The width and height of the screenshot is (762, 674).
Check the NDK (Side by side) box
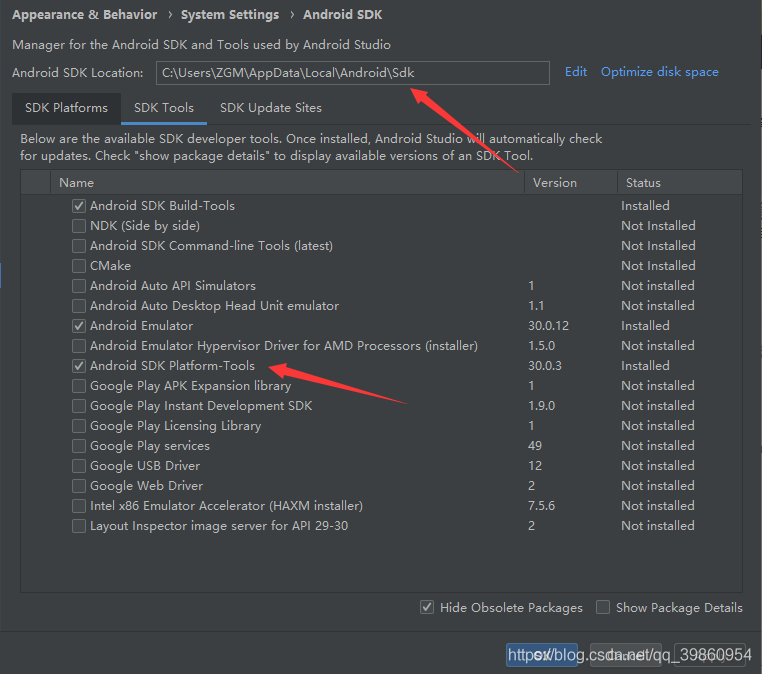[79, 226]
